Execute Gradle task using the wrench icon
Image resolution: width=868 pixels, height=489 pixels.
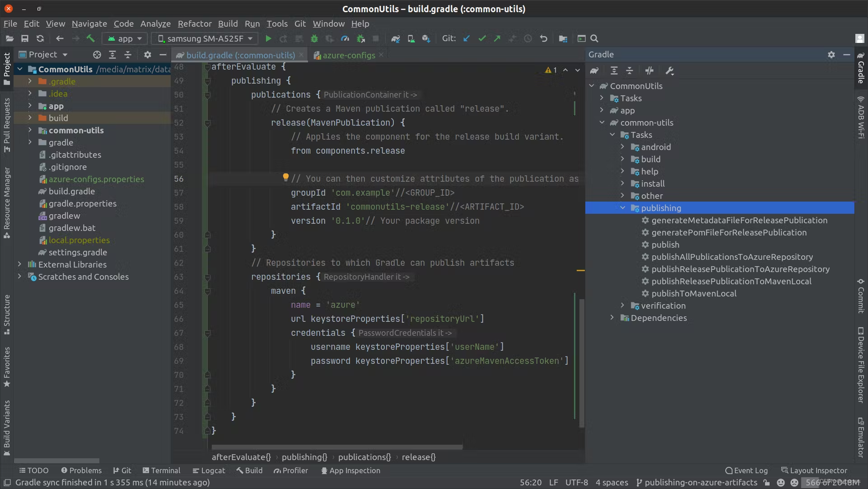(x=670, y=71)
